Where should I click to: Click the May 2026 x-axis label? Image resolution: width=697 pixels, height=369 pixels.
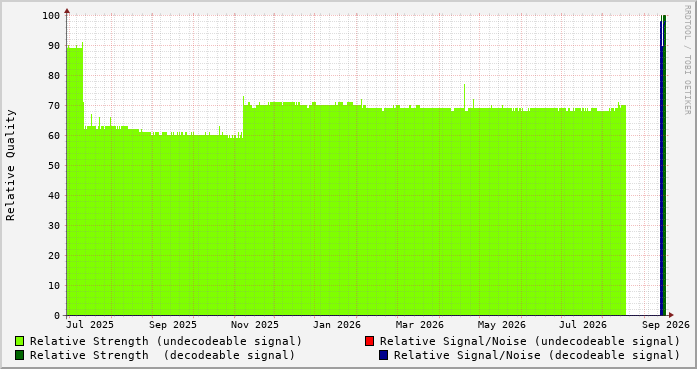pos(501,325)
